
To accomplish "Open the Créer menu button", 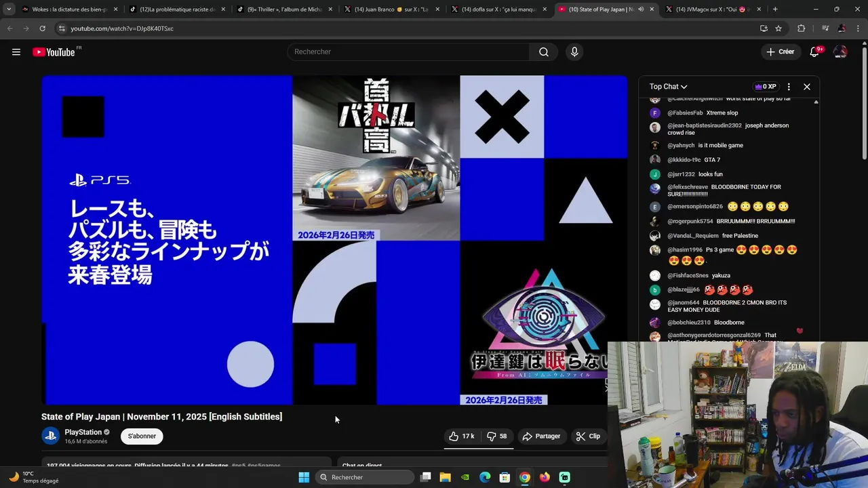I will [x=780, y=52].
